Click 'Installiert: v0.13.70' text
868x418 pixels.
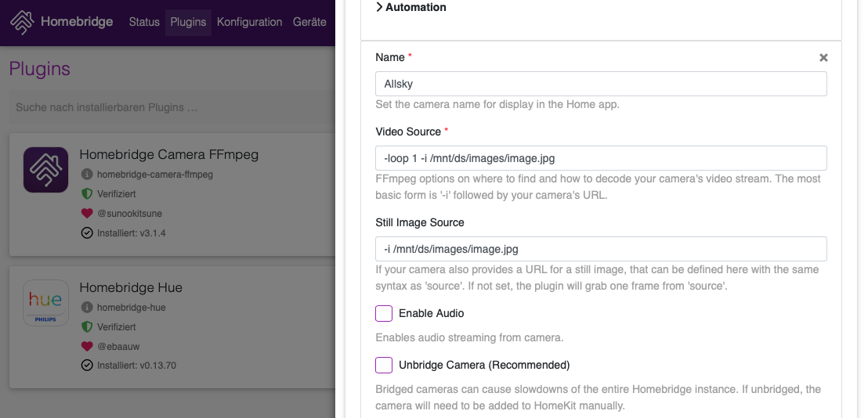point(137,366)
